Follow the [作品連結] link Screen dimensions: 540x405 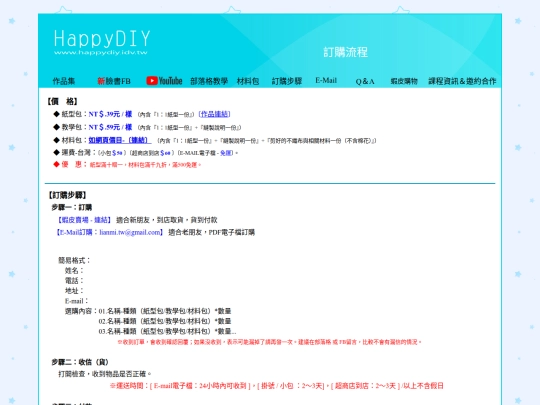coord(215,114)
